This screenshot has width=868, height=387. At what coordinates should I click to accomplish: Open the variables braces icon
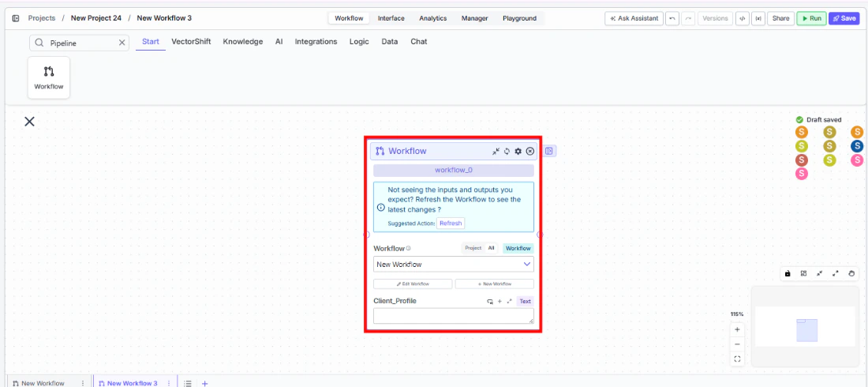(758, 18)
